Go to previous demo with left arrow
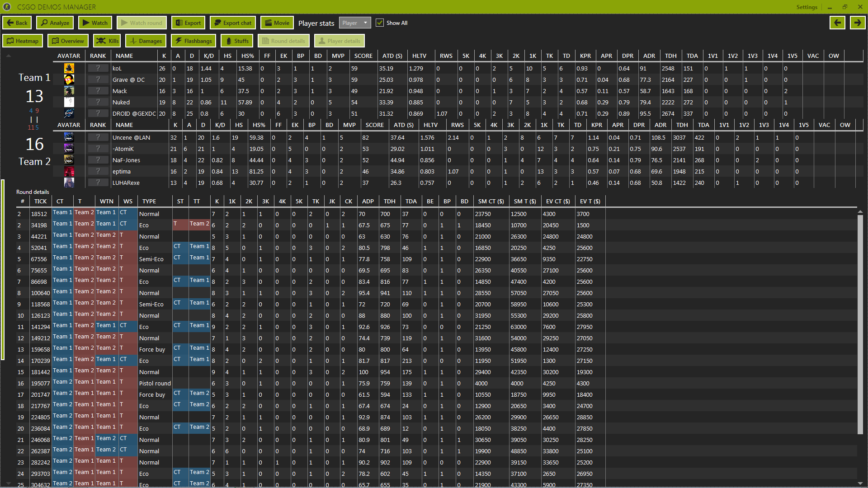The height and width of the screenshot is (488, 868). coord(837,23)
